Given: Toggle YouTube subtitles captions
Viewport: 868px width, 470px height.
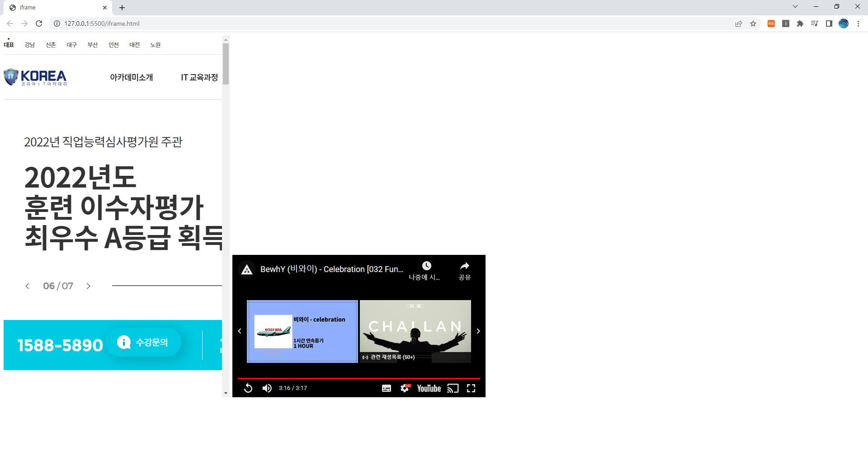Looking at the screenshot, I should click(387, 388).
